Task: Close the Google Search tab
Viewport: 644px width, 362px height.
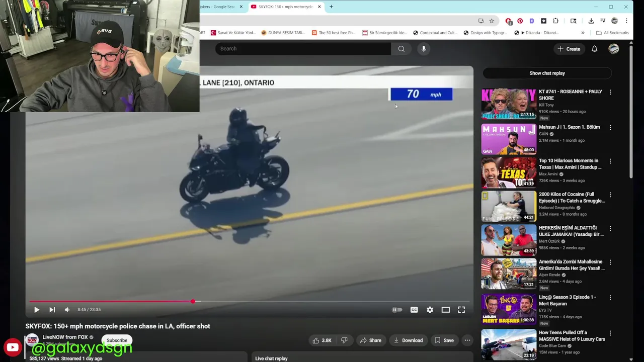Action: [x=241, y=7]
